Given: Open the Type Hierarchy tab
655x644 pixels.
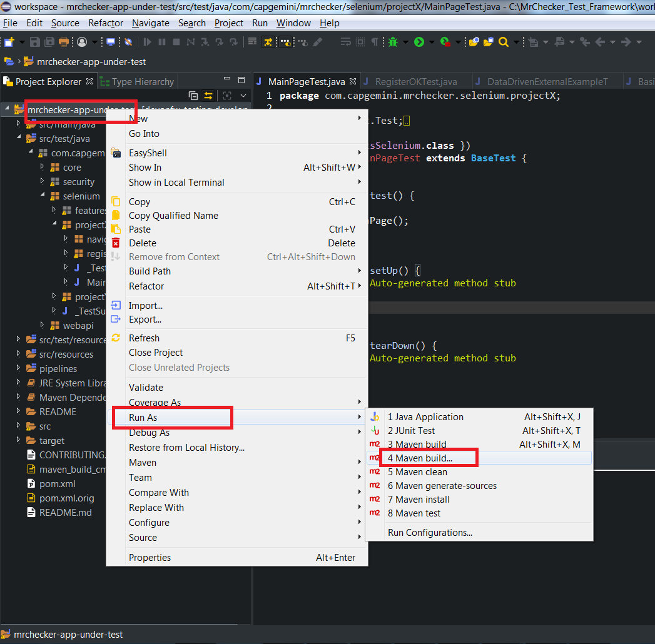Looking at the screenshot, I should pyautogui.click(x=142, y=82).
